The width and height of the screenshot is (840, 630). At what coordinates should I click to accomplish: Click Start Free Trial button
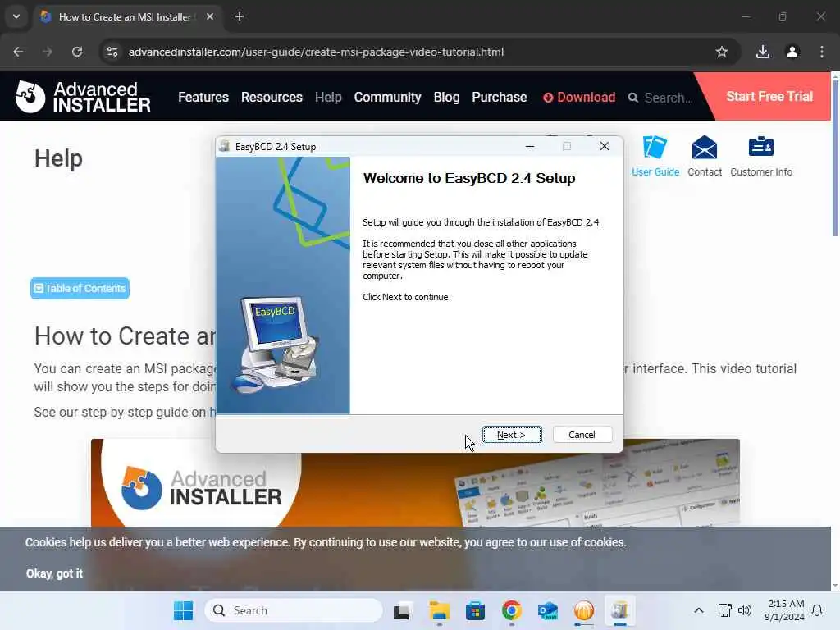coord(769,97)
